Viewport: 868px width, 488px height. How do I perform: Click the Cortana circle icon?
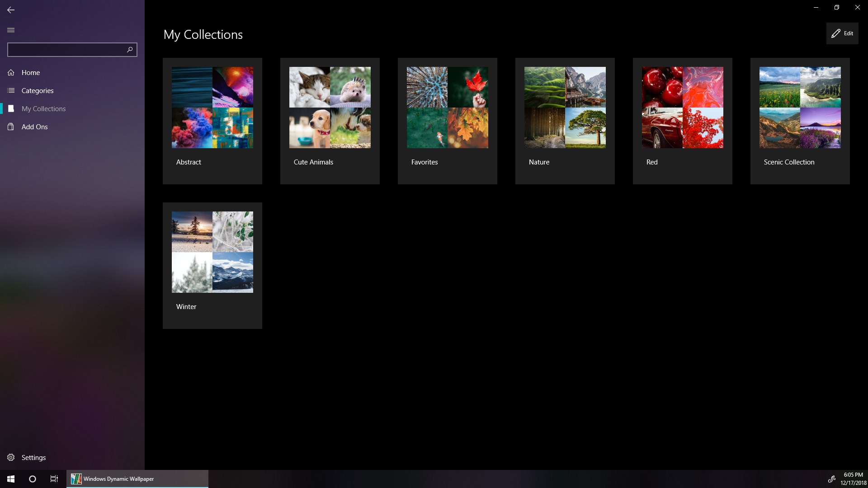(x=33, y=479)
